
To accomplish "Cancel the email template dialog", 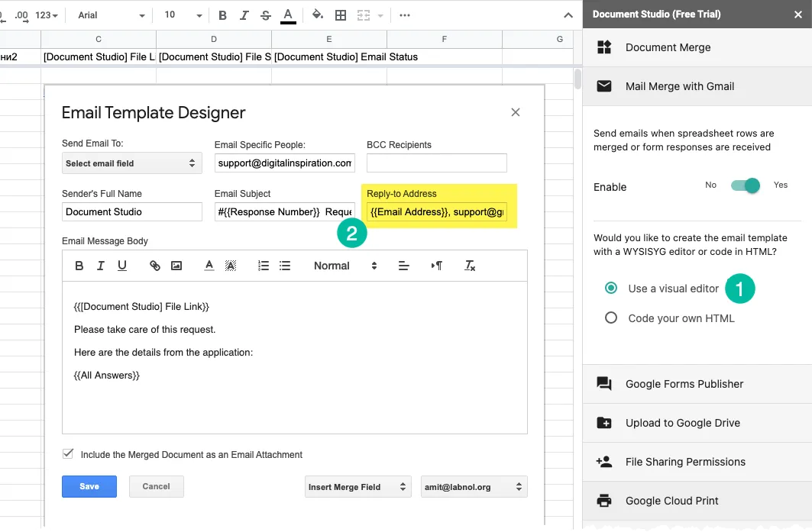I will tap(156, 486).
